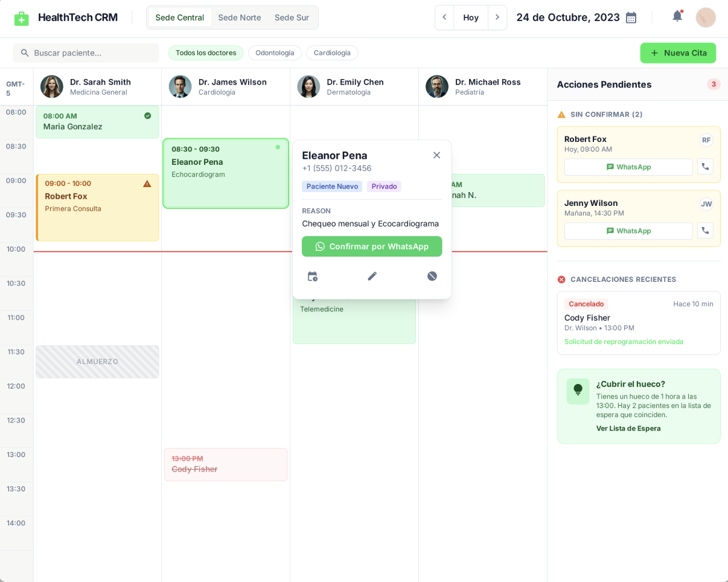Screen dimensions: 728x582
Task: Call Jenny Wilson using phone icon
Action: pos(705,231)
